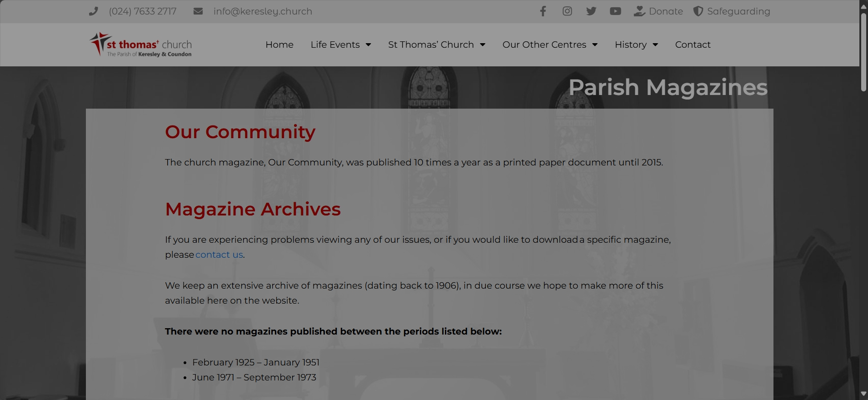Viewport: 868px width, 400px height.
Task: Click the phone handset icon
Action: [x=94, y=11]
